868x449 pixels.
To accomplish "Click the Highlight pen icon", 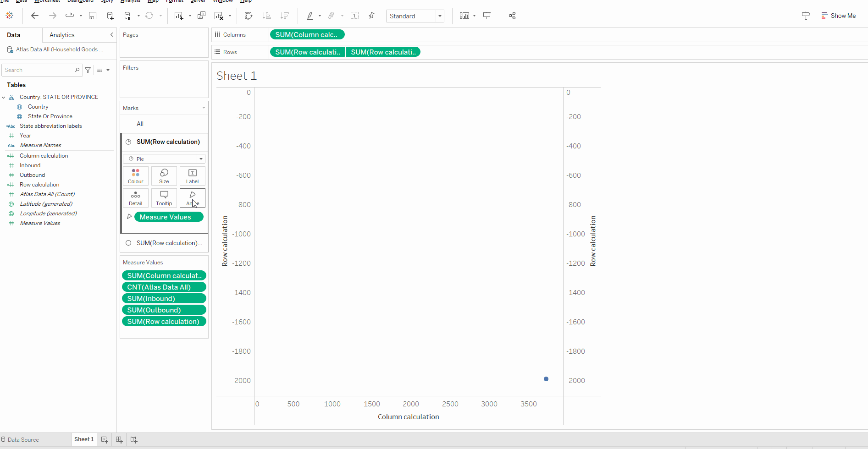I will (310, 16).
